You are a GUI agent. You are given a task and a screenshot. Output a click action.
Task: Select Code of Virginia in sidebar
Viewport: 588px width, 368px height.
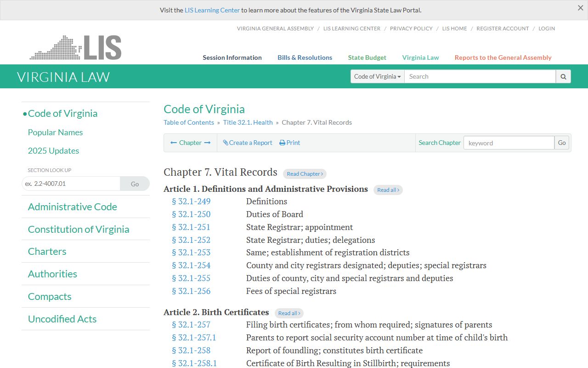62,113
